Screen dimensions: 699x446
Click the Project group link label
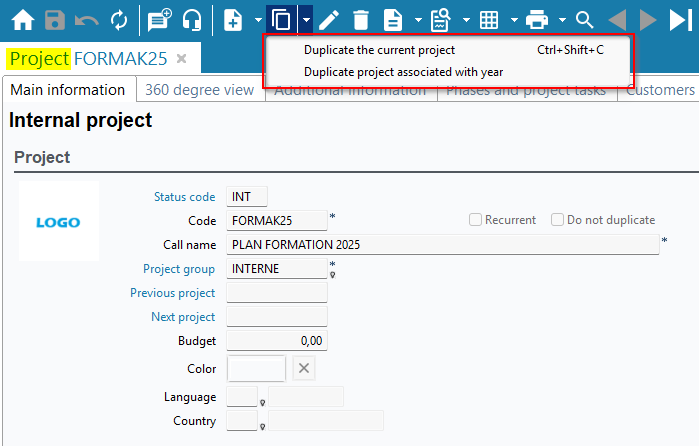click(x=179, y=269)
